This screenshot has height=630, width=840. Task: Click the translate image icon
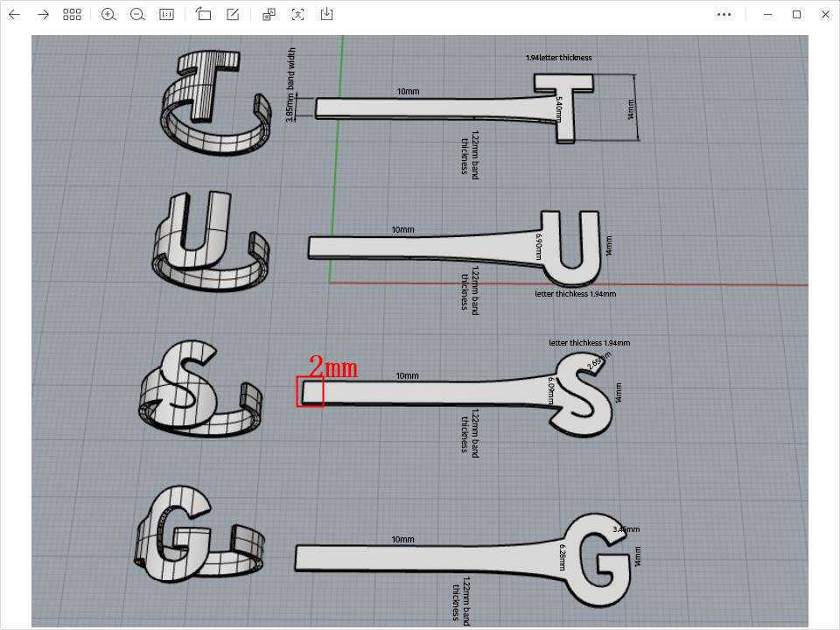tap(269, 15)
